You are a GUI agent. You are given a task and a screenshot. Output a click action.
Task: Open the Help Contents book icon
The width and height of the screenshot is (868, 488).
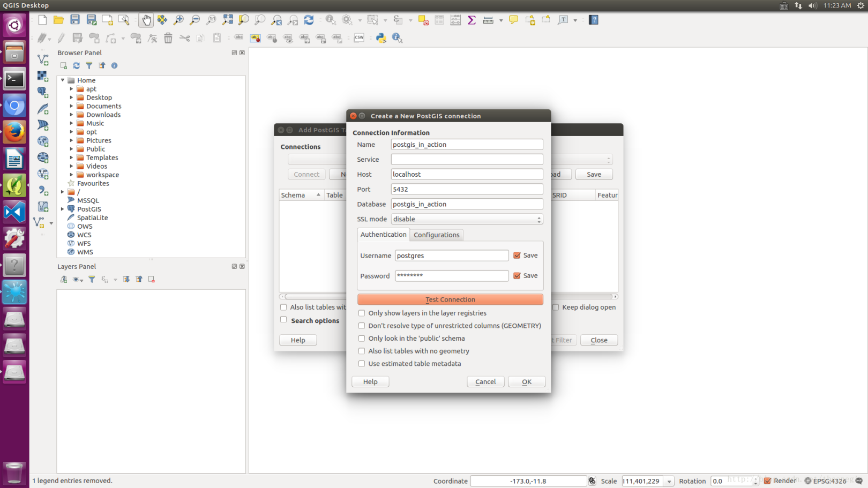click(593, 20)
